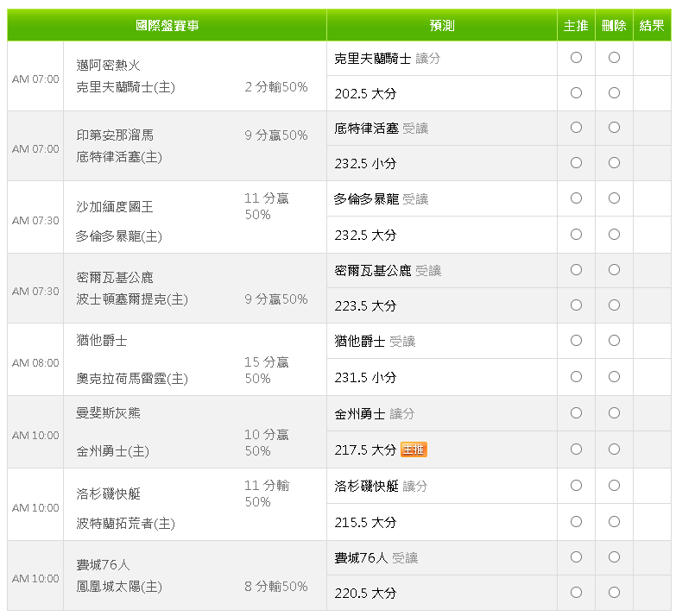Select 刪除 radio for 多倫多暴龍 受讓
Viewport: 676px width, 616px height.
click(x=614, y=198)
